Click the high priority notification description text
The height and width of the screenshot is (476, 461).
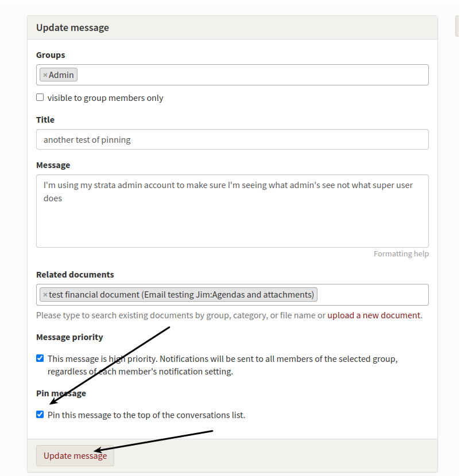click(x=222, y=365)
